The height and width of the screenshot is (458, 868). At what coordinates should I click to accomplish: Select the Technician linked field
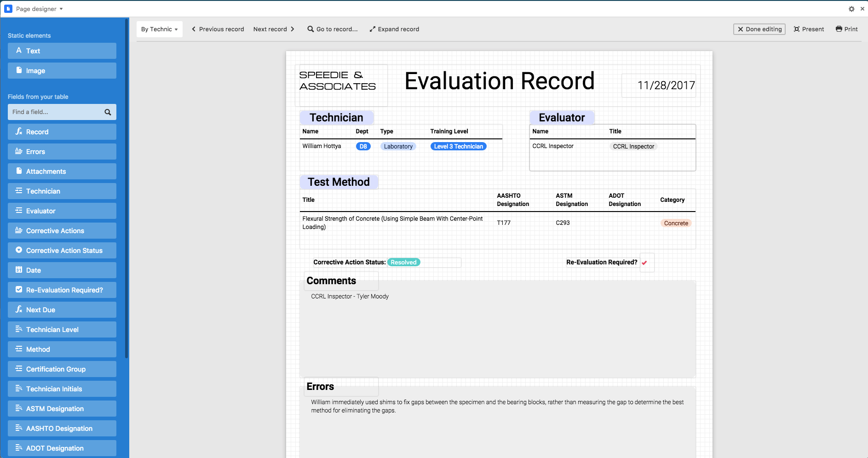(x=62, y=191)
